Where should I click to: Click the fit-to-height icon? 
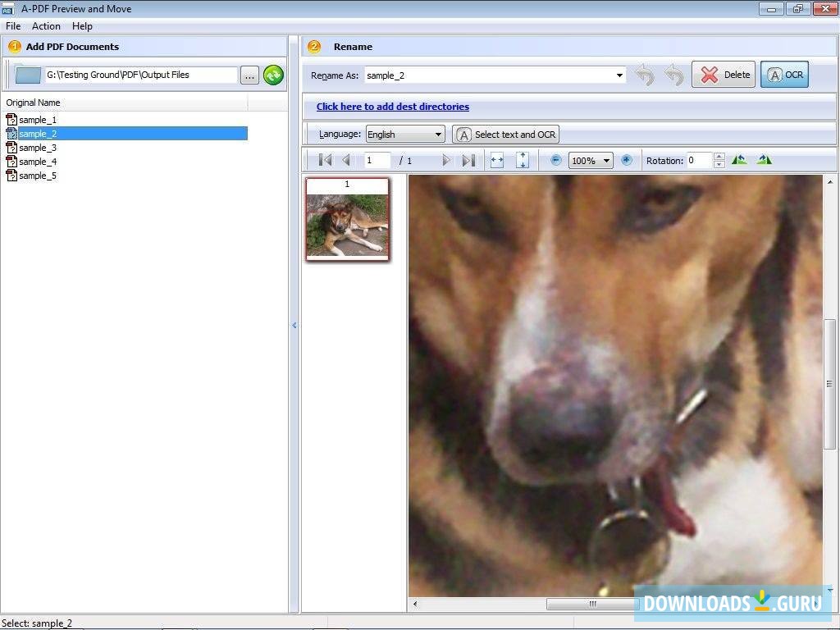[x=523, y=160]
